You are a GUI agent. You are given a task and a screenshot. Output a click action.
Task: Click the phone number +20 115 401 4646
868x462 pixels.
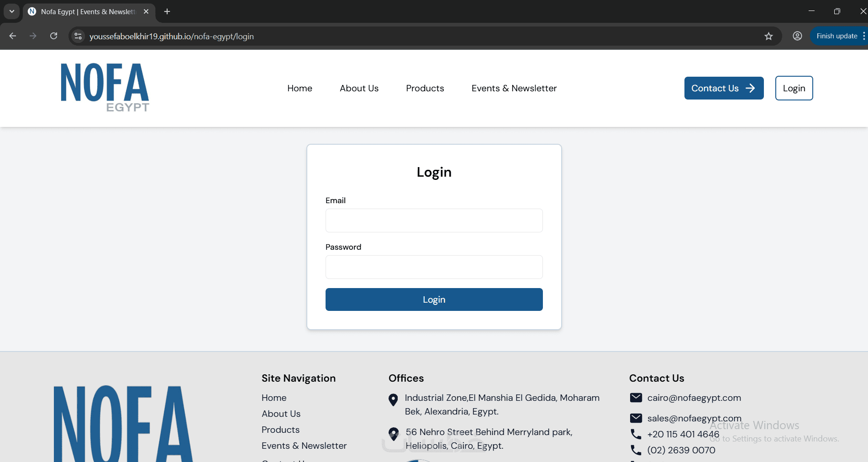683,434
